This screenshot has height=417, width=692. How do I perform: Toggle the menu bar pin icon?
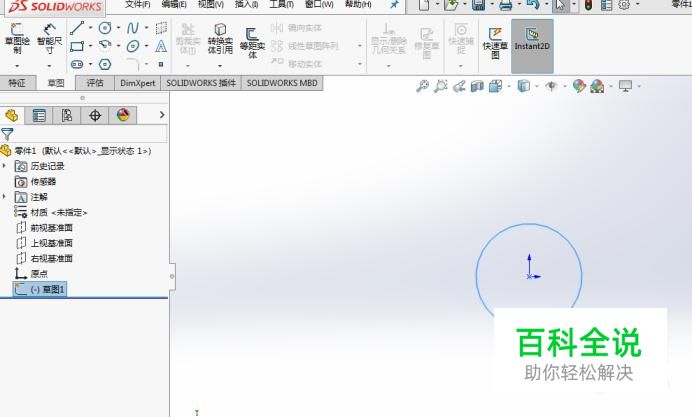pos(394,4)
